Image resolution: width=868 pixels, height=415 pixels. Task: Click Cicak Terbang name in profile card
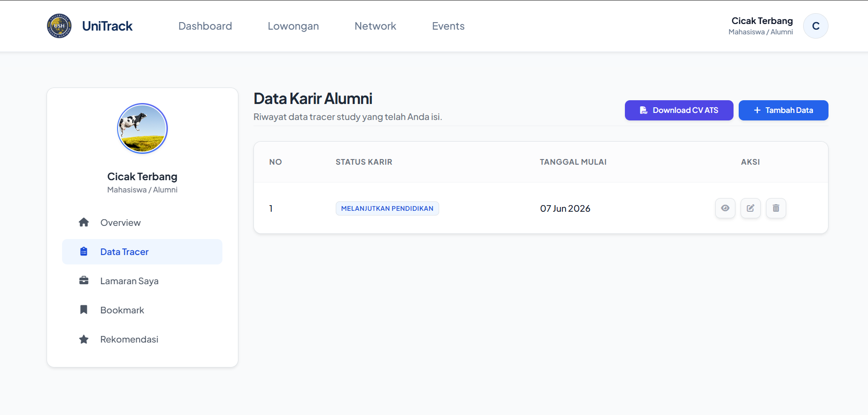[142, 176]
